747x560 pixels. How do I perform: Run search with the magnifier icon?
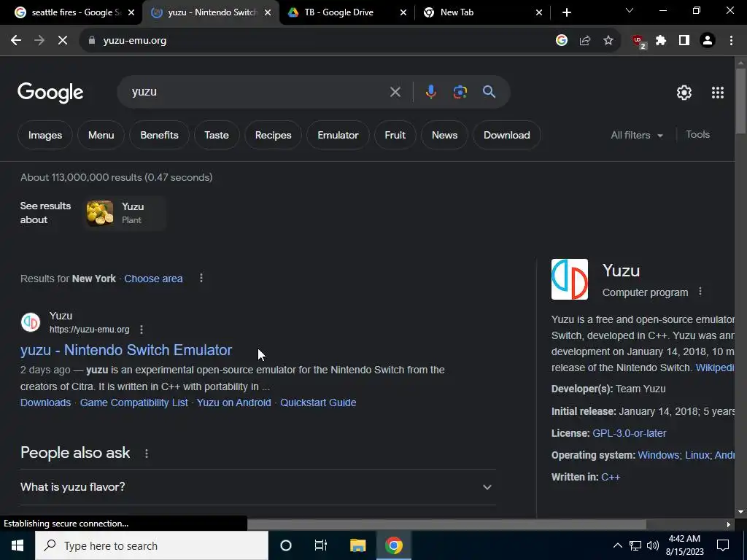489,92
